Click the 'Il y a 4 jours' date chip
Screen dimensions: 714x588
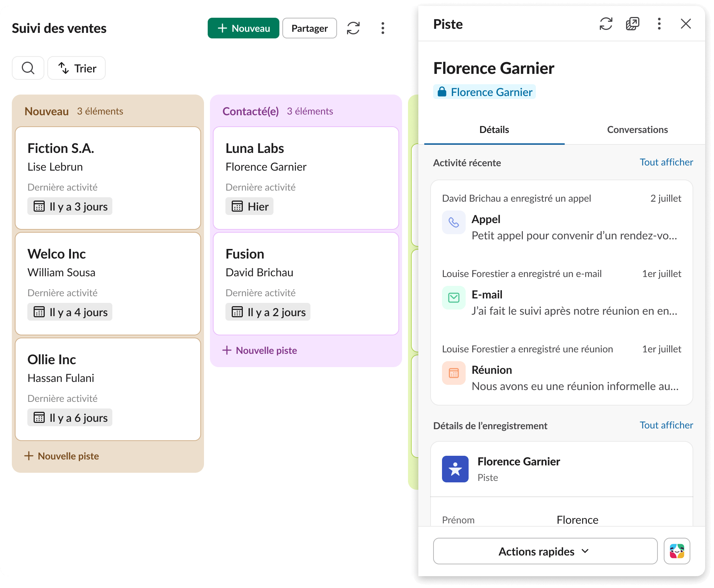coord(70,312)
